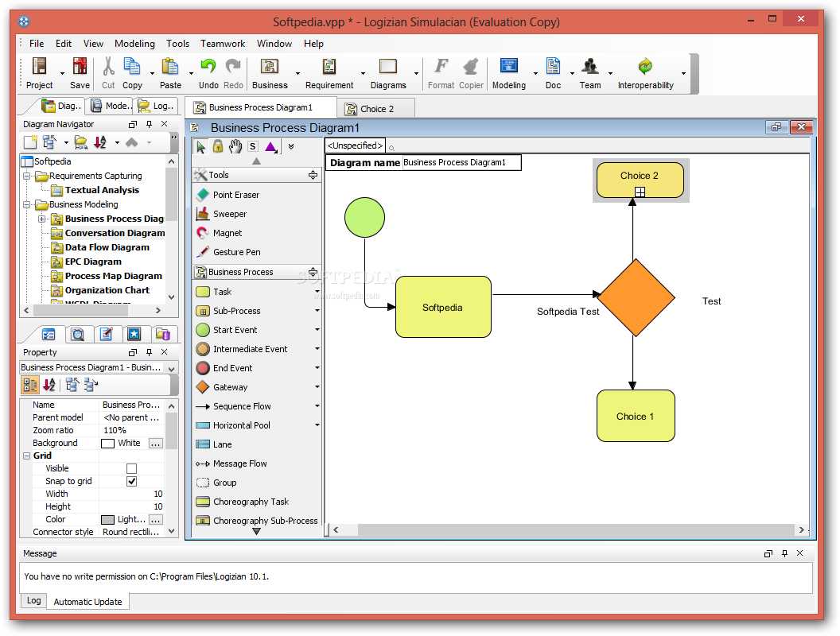Screen dimensions: 840x636
Task: Open the property element selector dropdown
Action: (x=172, y=368)
